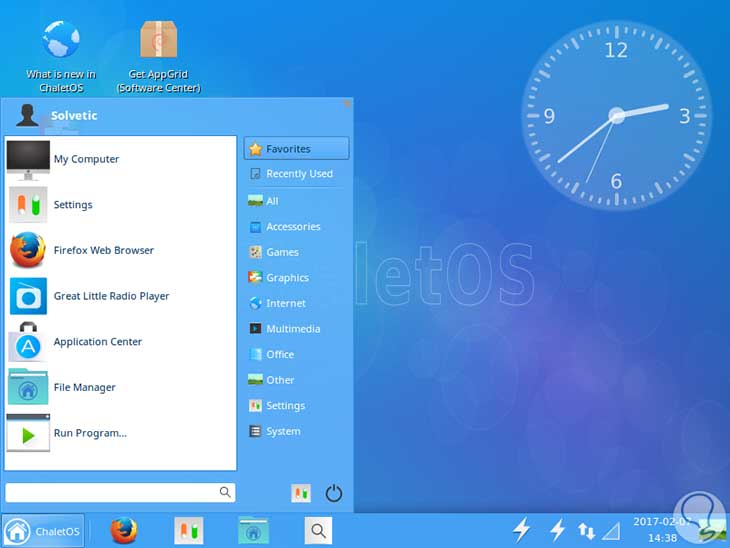The height and width of the screenshot is (548, 730).
Task: Launch Firefox from the favorites list icon
Action: [28, 250]
